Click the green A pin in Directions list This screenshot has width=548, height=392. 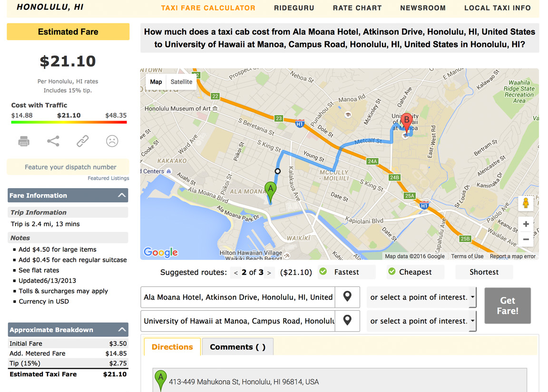160,380
